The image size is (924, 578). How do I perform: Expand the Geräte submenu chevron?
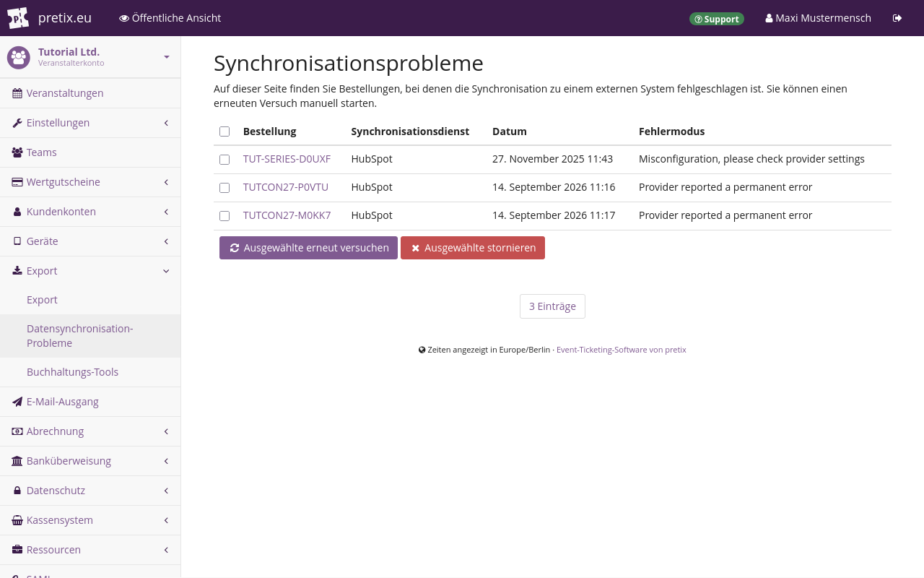[x=166, y=241]
